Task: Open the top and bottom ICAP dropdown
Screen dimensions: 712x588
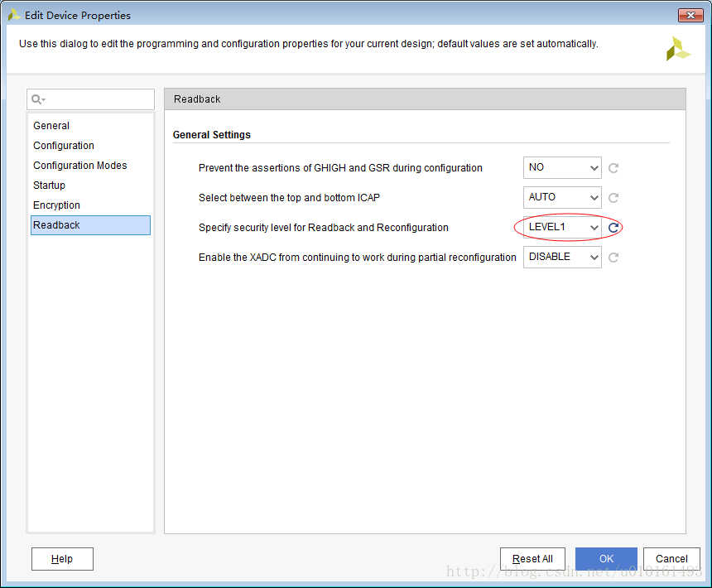Action: point(562,198)
